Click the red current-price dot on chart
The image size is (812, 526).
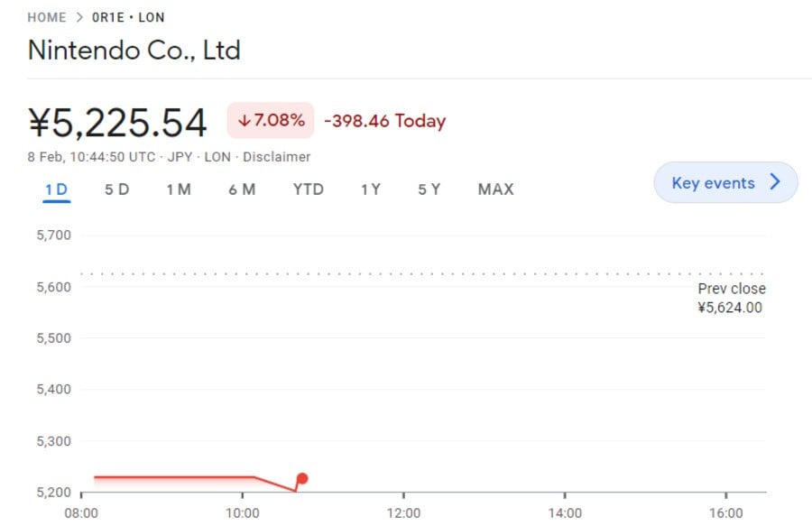pyautogui.click(x=302, y=478)
